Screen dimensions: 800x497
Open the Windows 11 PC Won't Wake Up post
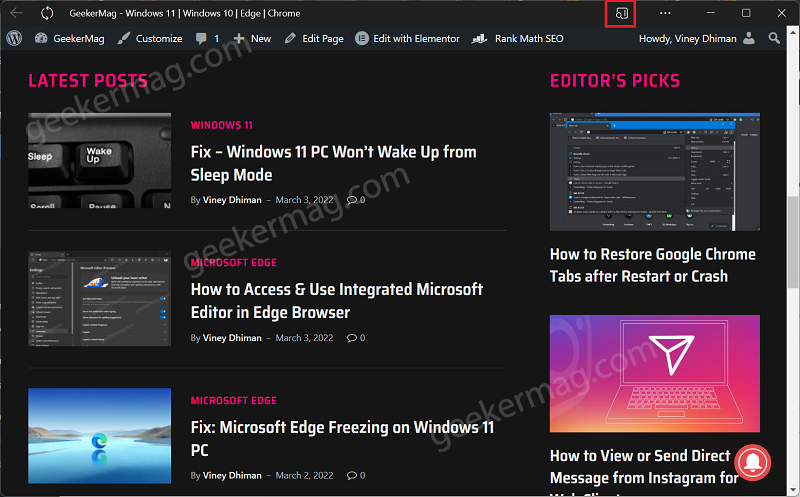[334, 163]
